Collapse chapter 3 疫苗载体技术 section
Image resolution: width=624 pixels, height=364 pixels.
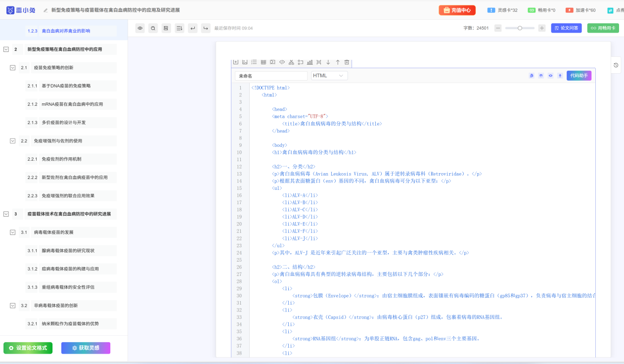(x=6, y=214)
